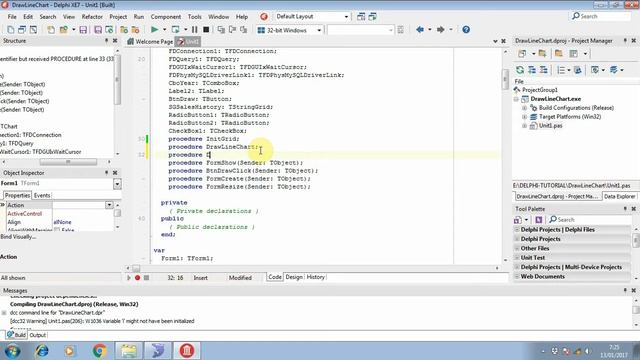This screenshot has height=360, width=640.
Task: Switch to the Output tab in Messages
Action: click(38, 335)
